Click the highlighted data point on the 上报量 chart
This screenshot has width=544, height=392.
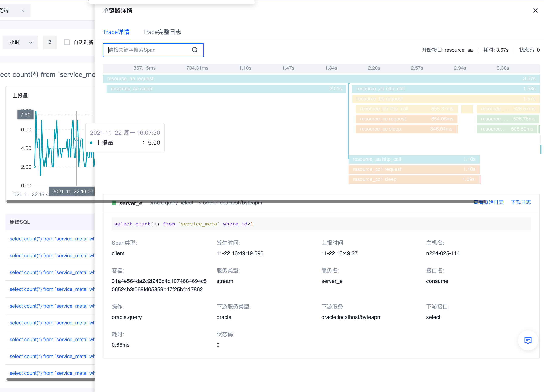(x=77, y=139)
